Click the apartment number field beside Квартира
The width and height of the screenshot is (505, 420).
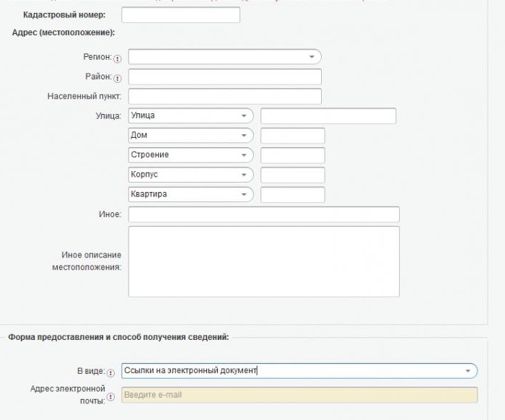click(292, 195)
